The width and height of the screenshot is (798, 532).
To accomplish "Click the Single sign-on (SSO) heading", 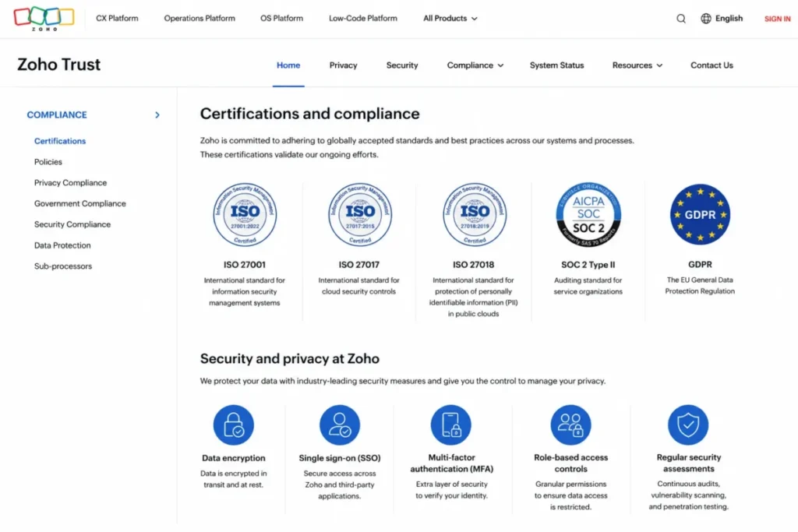I will tap(340, 458).
